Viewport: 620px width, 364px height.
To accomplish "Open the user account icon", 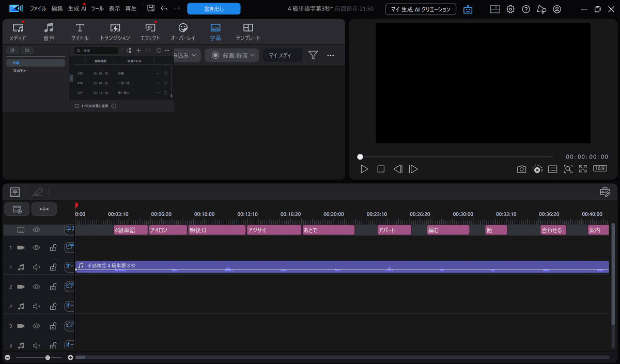I will 557,9.
